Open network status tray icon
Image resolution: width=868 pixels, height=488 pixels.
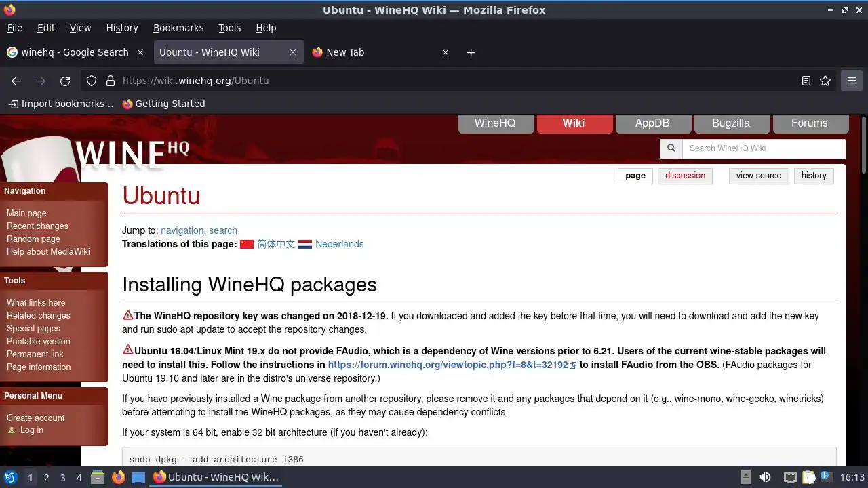(x=790, y=477)
